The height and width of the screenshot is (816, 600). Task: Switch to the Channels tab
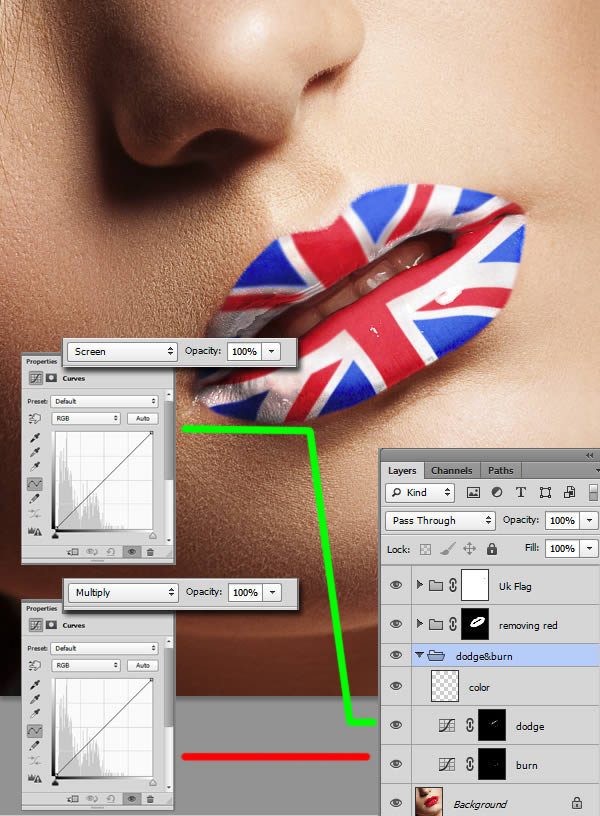coord(451,470)
